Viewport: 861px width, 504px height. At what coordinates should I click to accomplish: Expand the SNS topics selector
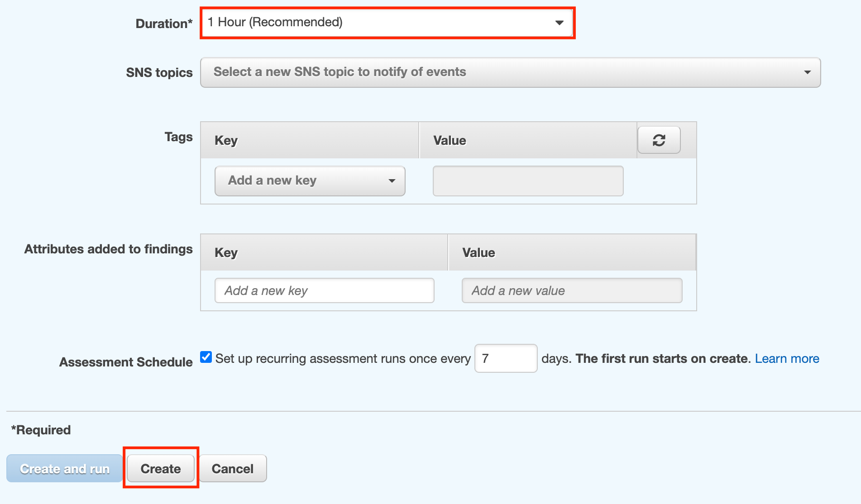[510, 72]
